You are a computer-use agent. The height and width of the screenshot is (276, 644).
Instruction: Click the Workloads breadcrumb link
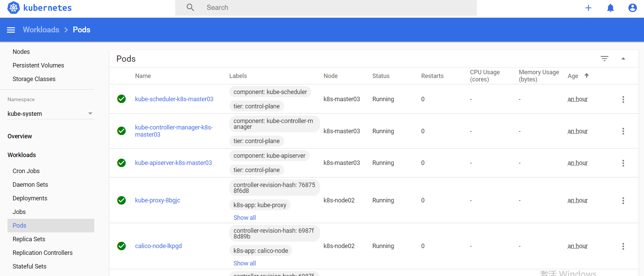pyautogui.click(x=41, y=30)
